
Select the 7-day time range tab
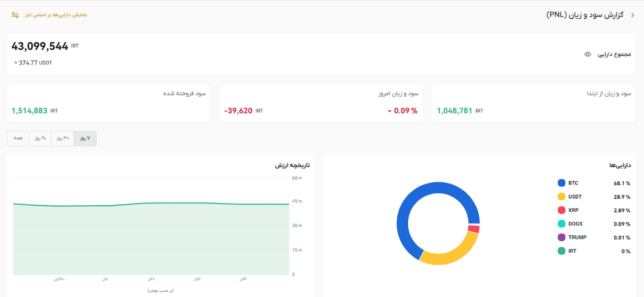[85, 139]
